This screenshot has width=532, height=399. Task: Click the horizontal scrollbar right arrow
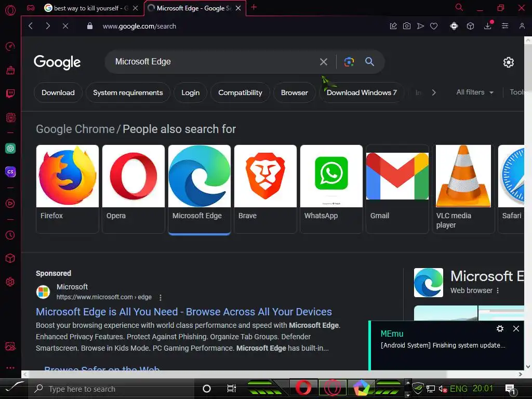pos(521,374)
